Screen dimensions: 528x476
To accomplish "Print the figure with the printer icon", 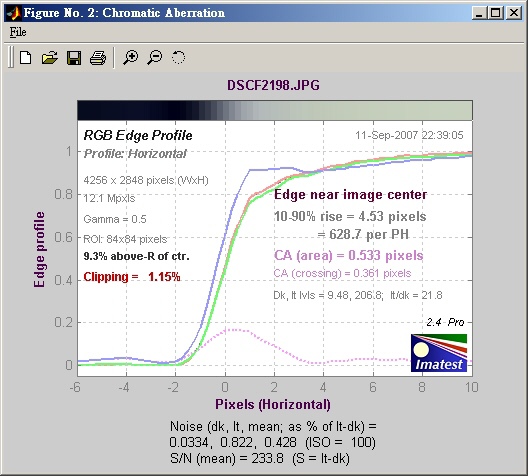I will point(98,58).
